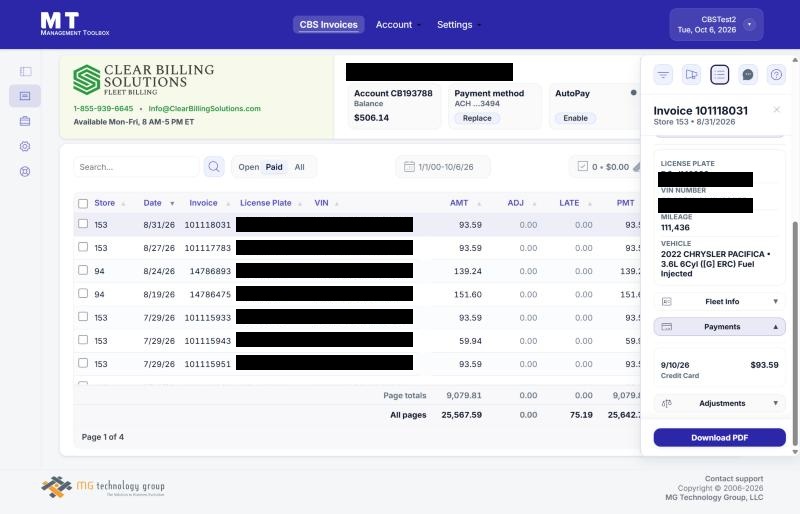
Task: Click the scrollbar up arrow in detail panel
Action: pos(795,60)
